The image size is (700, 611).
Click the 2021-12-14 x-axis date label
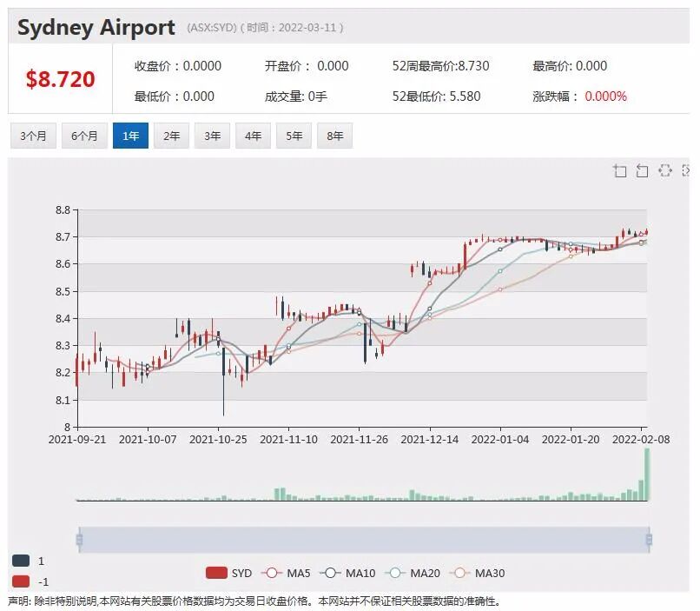[429, 440]
